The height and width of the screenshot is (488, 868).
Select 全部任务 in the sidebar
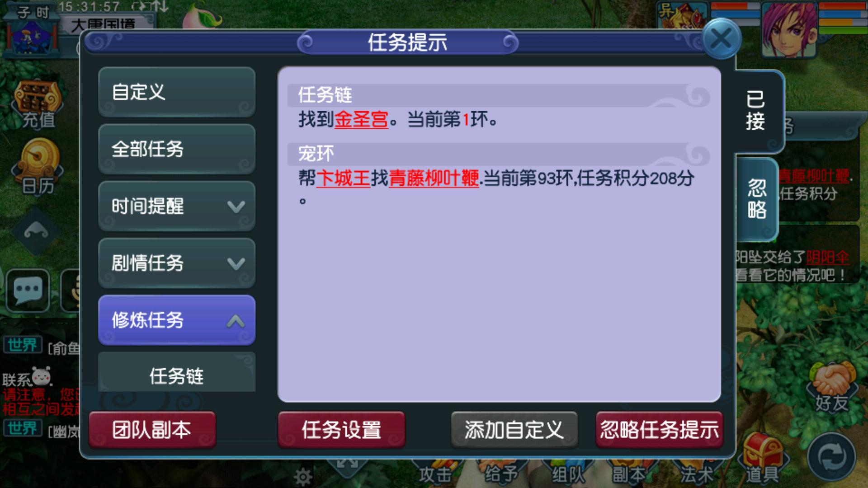click(x=177, y=149)
